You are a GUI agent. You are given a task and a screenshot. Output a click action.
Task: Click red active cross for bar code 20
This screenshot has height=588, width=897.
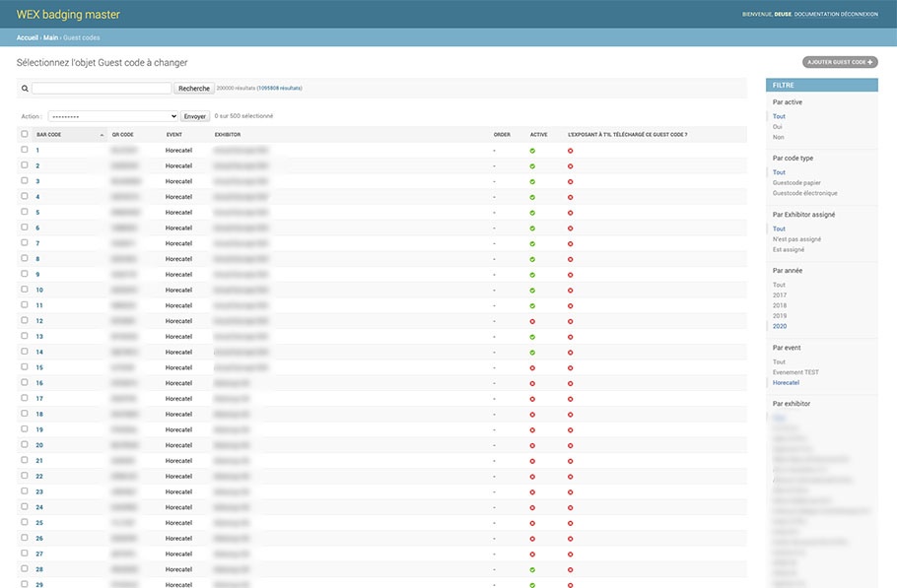532,445
